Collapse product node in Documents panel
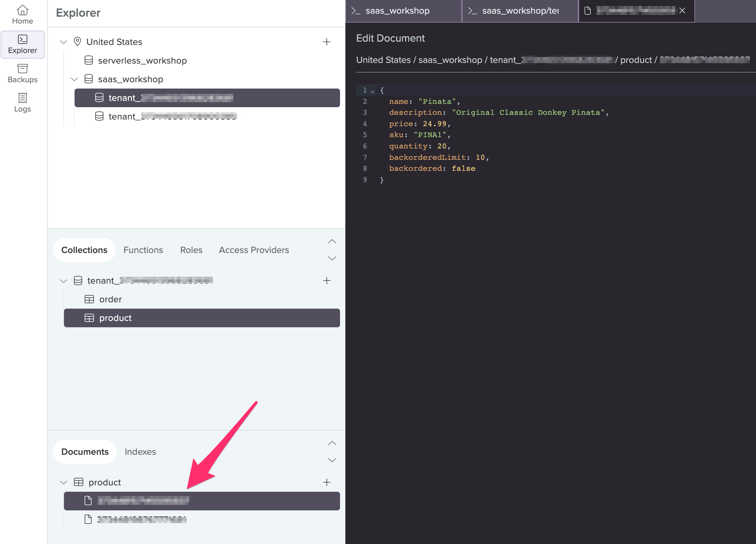Screen dimensions: 756x544 (64, 482)
